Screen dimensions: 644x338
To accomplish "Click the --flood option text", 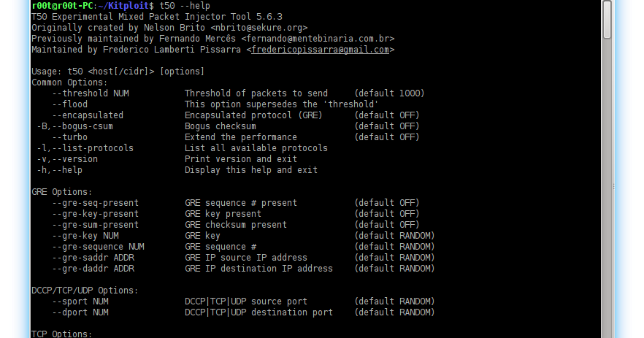I will coord(70,104).
